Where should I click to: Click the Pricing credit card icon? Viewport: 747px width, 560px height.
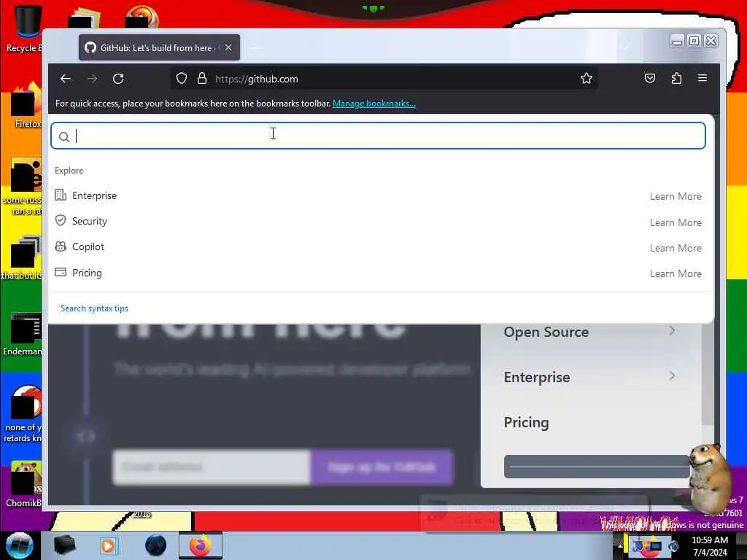pos(61,272)
